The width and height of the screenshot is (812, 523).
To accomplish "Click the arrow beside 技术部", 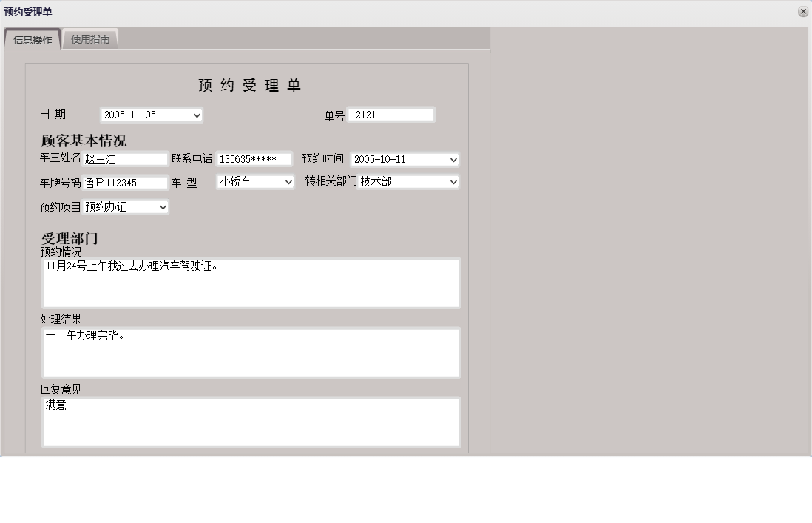I will (450, 181).
